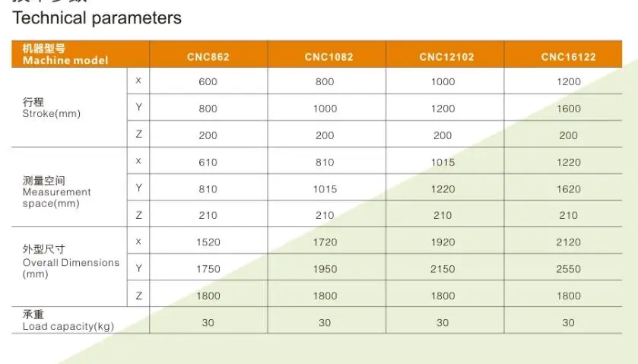Select the CNC862 Stroke X value 600
This screenshot has height=364, width=638.
[208, 82]
